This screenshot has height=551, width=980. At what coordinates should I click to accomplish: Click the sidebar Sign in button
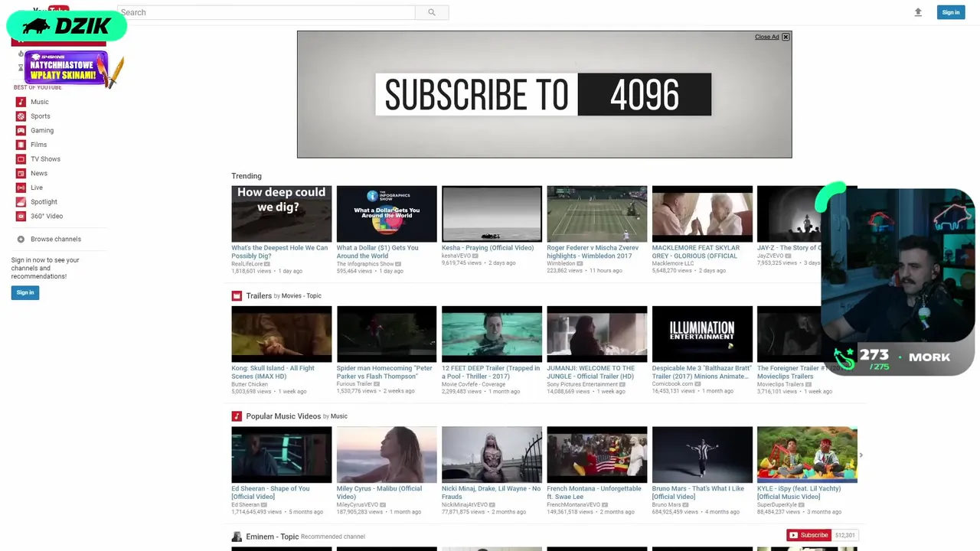tap(25, 292)
